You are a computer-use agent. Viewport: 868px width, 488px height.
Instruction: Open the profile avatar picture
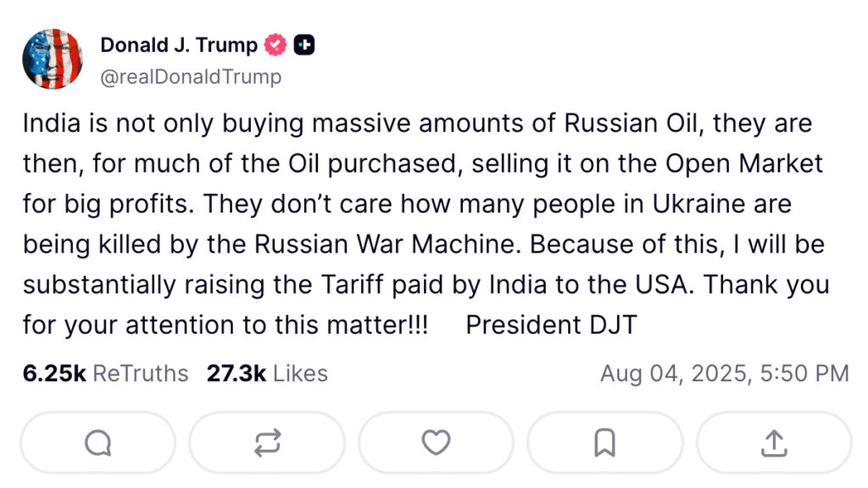pyautogui.click(x=53, y=58)
